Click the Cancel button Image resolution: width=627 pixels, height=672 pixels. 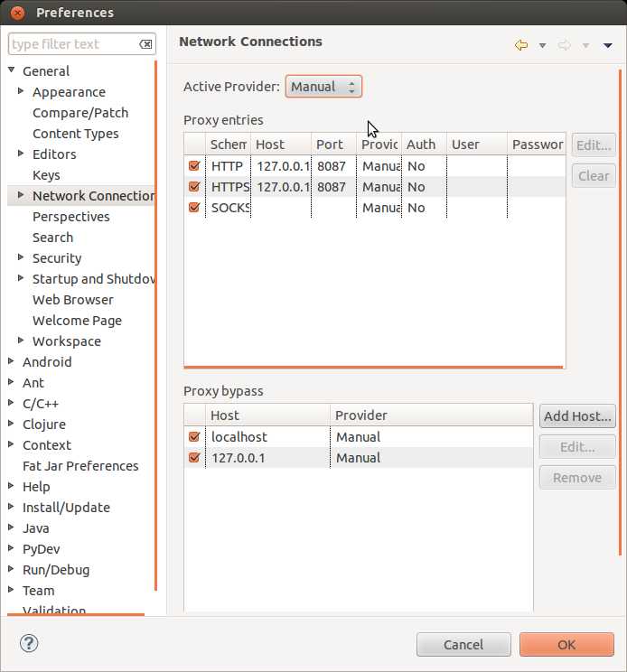(x=463, y=645)
